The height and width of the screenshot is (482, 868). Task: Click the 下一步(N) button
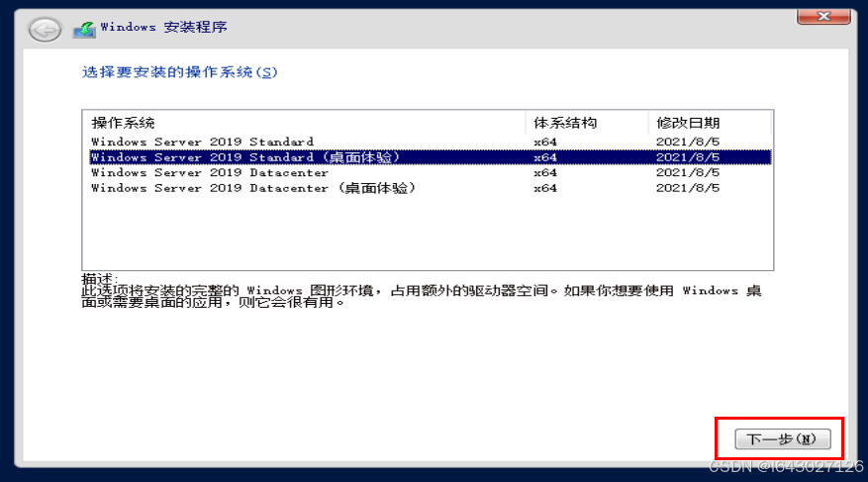pyautogui.click(x=782, y=438)
